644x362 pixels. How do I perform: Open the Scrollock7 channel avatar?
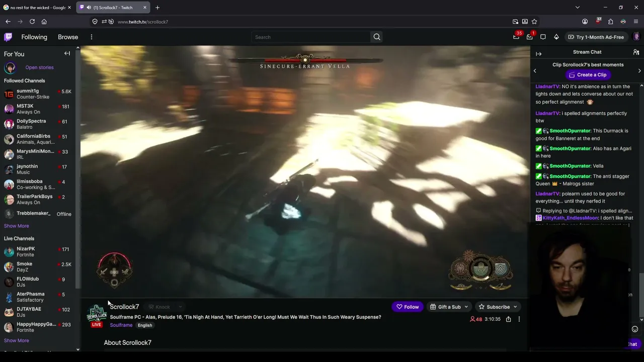point(97,314)
